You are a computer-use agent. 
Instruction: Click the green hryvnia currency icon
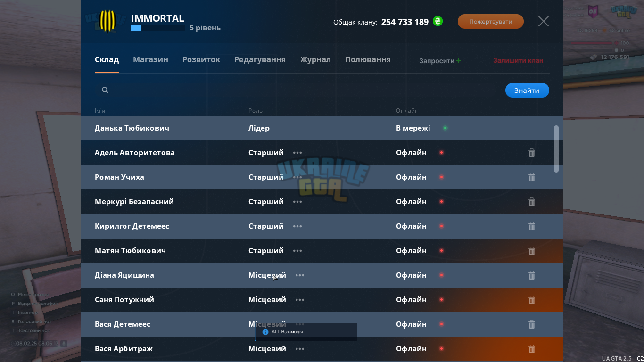[438, 21]
